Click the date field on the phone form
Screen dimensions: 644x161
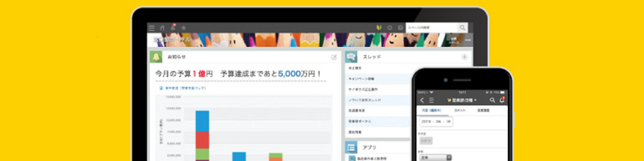coord(436,121)
